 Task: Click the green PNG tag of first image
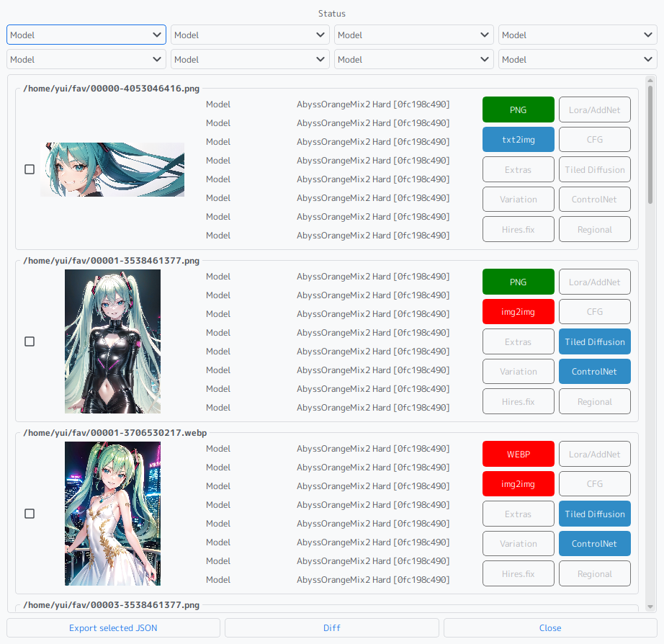tap(518, 109)
